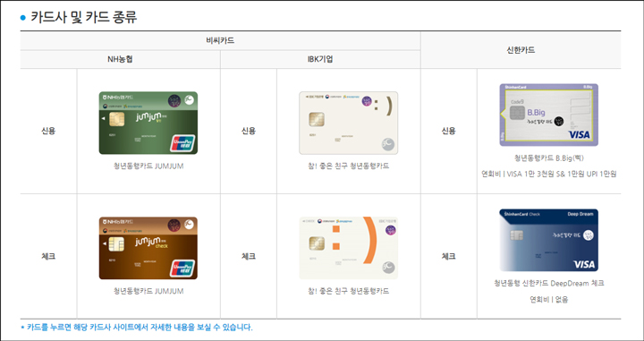The height and width of the screenshot is (341, 644).
Task: Click the 청년동행카드 B.Big(삑) label
Action: [x=548, y=158]
